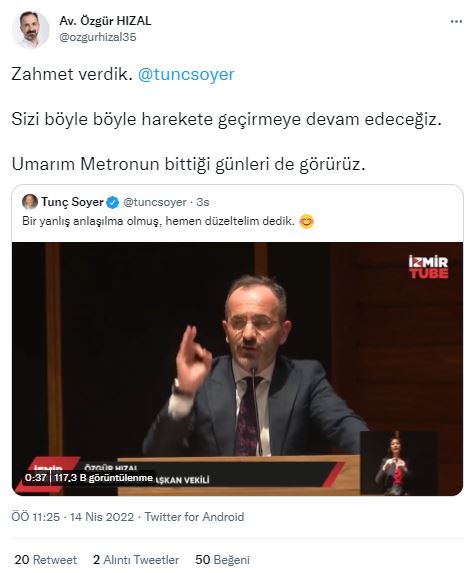The width and height of the screenshot is (476, 573).
Task: Open the quoted tweet's 3s timestamp
Action: click(x=203, y=202)
